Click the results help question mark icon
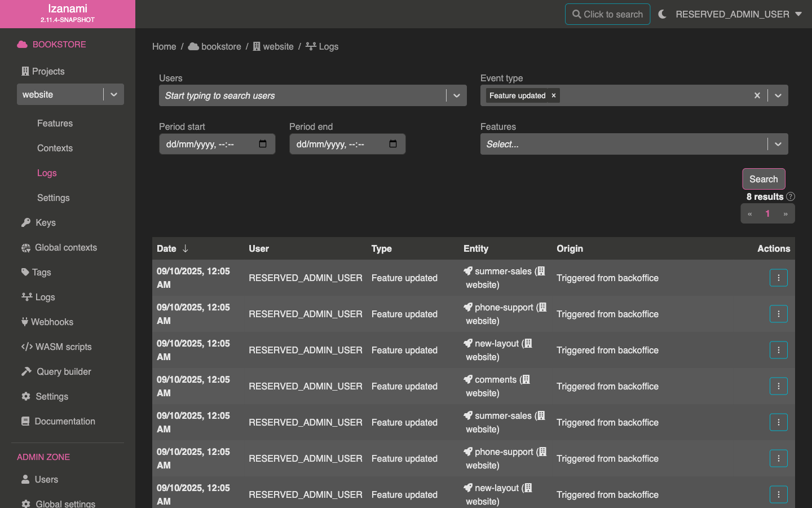This screenshot has height=508, width=812. (791, 196)
